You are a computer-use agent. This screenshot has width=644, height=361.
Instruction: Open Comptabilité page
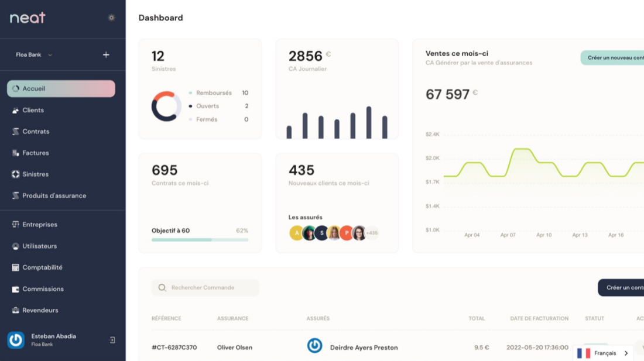[x=42, y=267]
